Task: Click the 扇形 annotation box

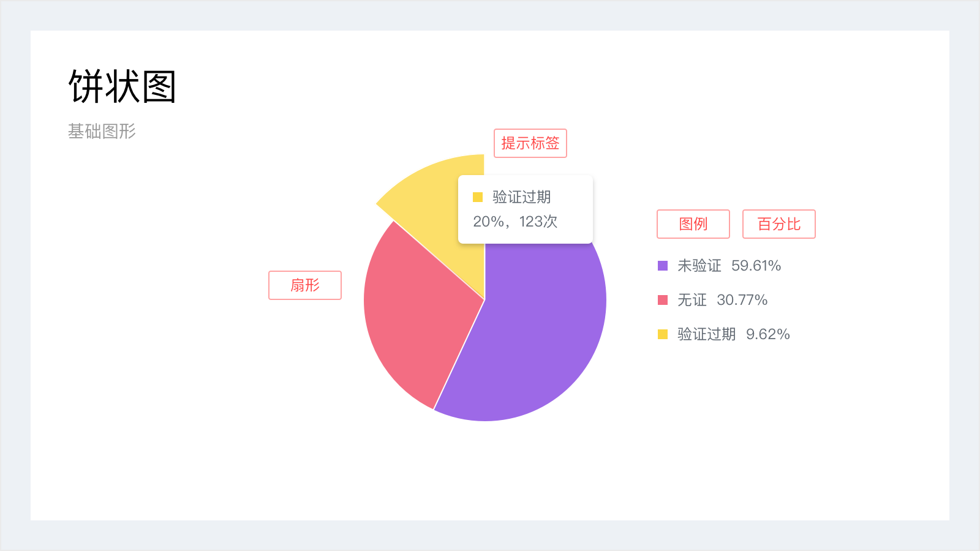Action: (305, 285)
